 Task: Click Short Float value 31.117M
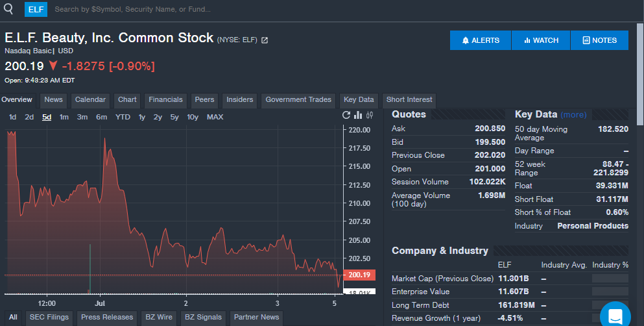[x=612, y=199]
